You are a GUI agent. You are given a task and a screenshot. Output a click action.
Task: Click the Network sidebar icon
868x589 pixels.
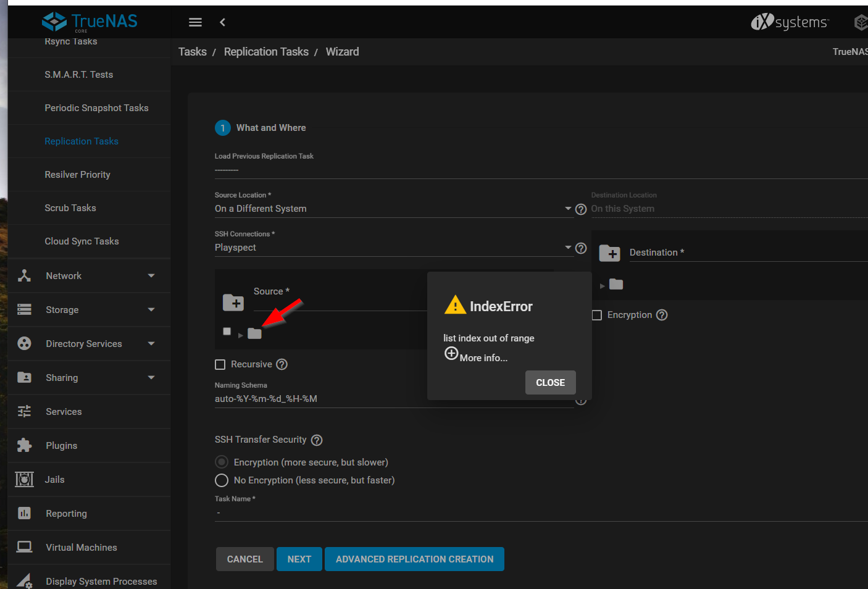(24, 276)
